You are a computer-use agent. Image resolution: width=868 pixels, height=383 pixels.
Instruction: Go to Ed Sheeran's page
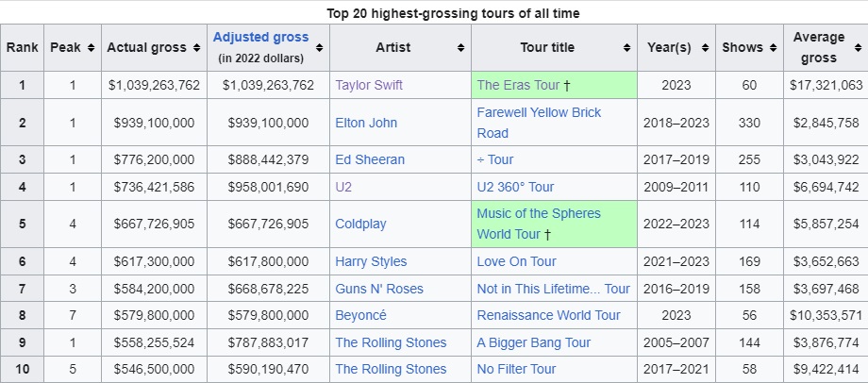(370, 159)
